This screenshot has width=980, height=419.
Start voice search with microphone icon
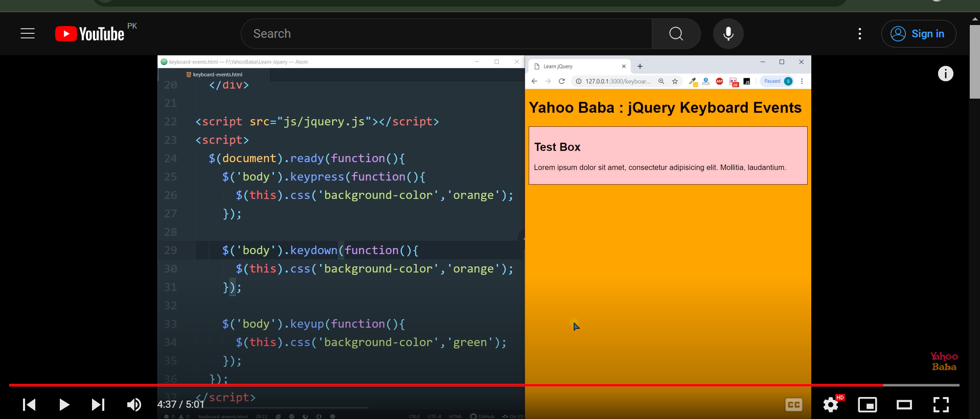tap(728, 34)
